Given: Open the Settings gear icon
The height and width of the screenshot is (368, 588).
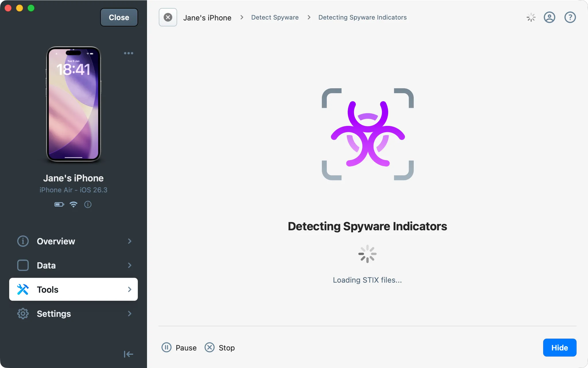Looking at the screenshot, I should coord(23,313).
